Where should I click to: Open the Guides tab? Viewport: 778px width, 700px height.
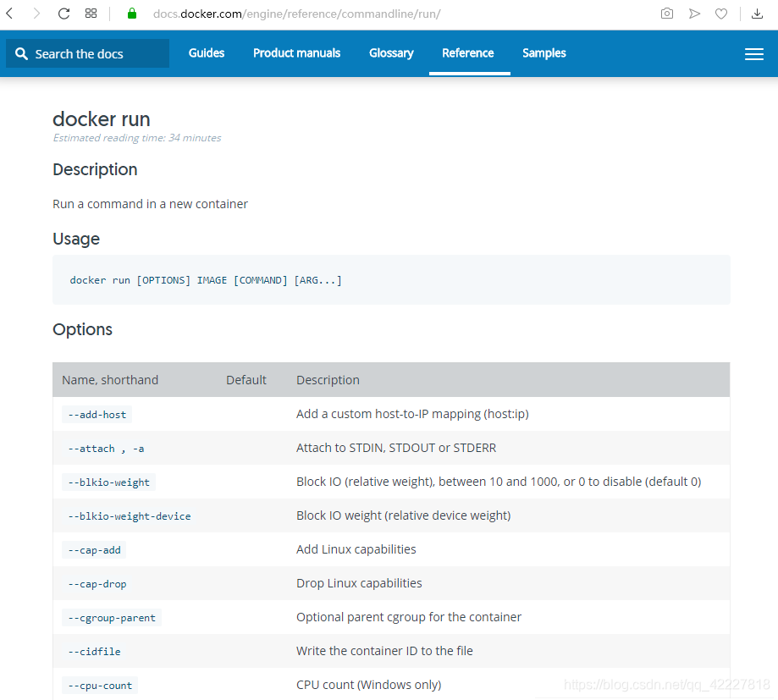207,53
